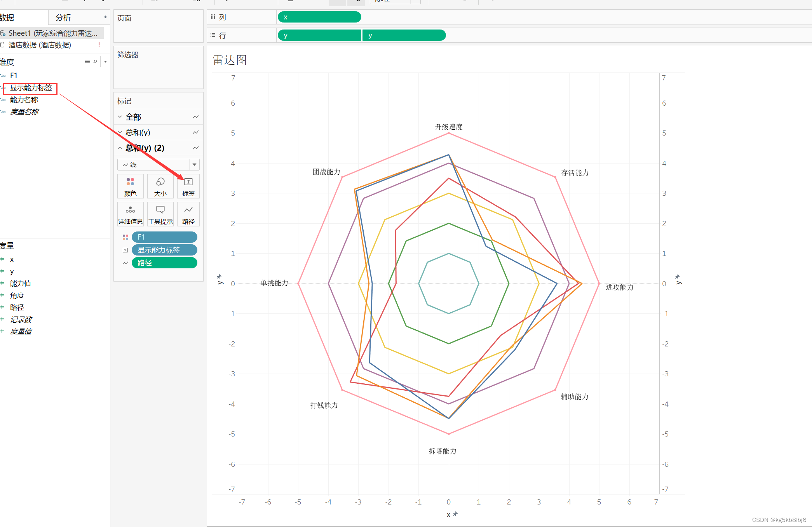Screen dimensions: 812x527
Task: Select the y measure field
Action: coord(12,271)
